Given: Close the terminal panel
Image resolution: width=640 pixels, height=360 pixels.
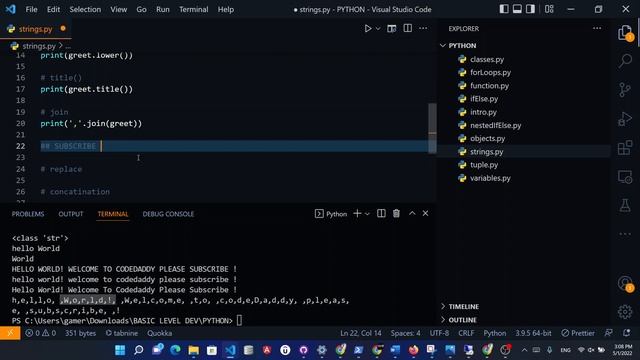Looking at the screenshot, I should [x=425, y=213].
